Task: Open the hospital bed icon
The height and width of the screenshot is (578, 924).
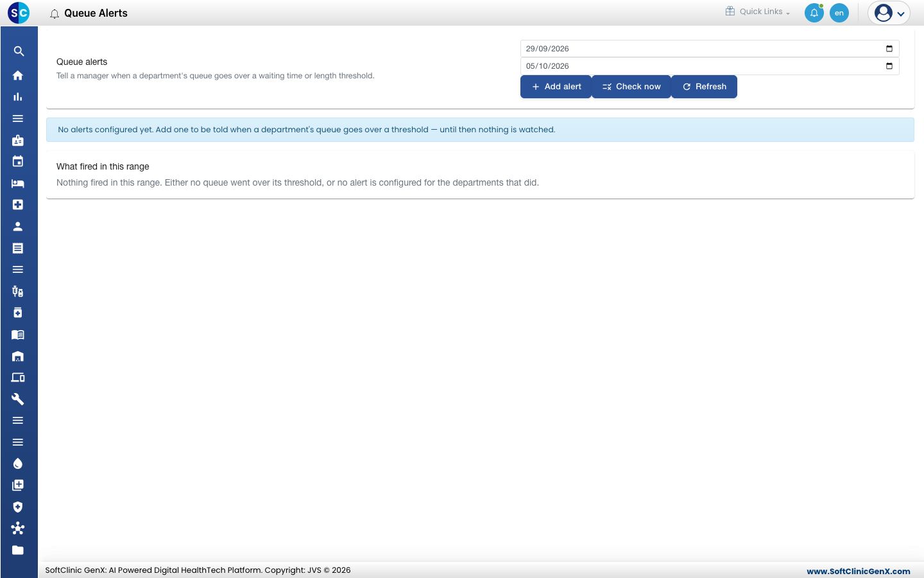Action: click(x=18, y=183)
